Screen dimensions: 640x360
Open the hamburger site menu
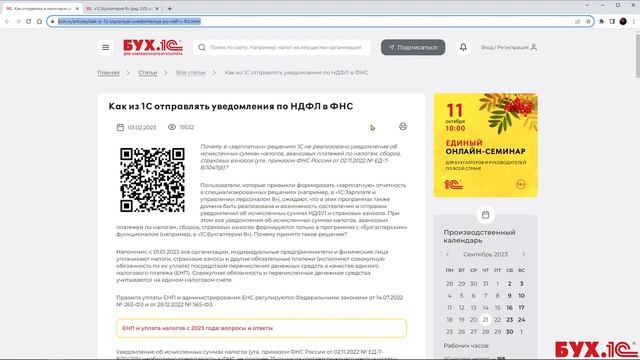(105, 47)
